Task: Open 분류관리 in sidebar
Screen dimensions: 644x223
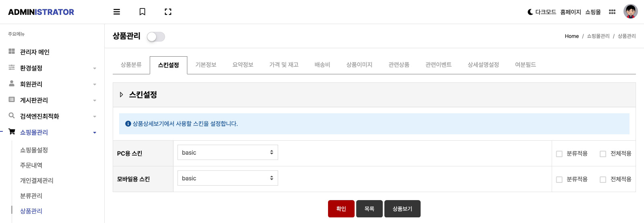Action: tap(31, 196)
